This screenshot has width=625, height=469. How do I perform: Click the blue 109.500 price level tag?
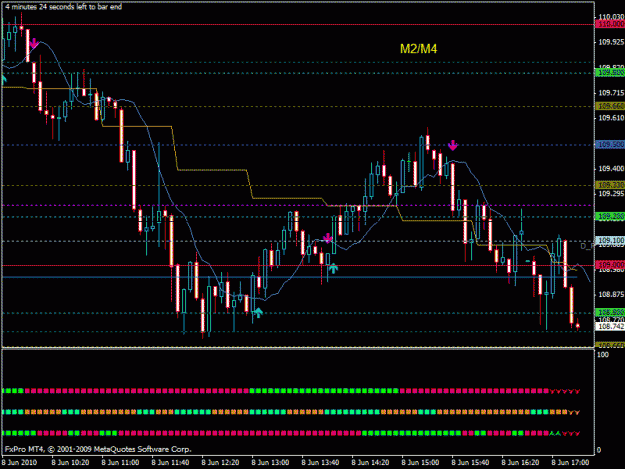pyautogui.click(x=610, y=145)
